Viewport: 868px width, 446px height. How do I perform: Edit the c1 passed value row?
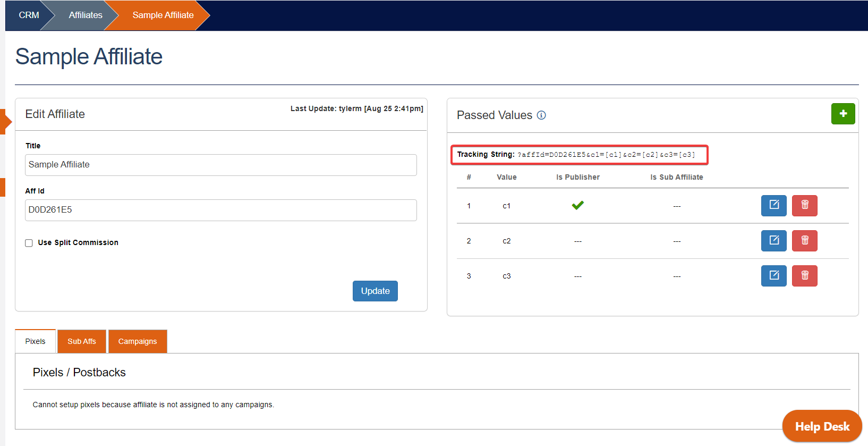pyautogui.click(x=773, y=206)
